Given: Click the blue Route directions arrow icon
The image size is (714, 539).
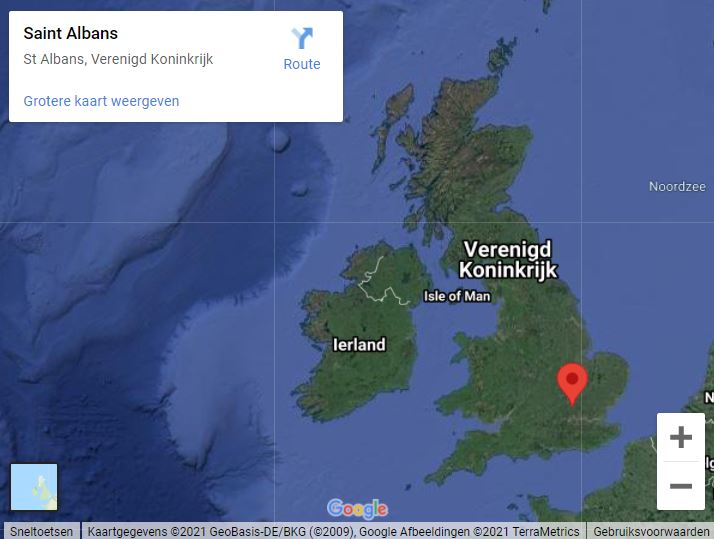Looking at the screenshot, I should coord(302,38).
